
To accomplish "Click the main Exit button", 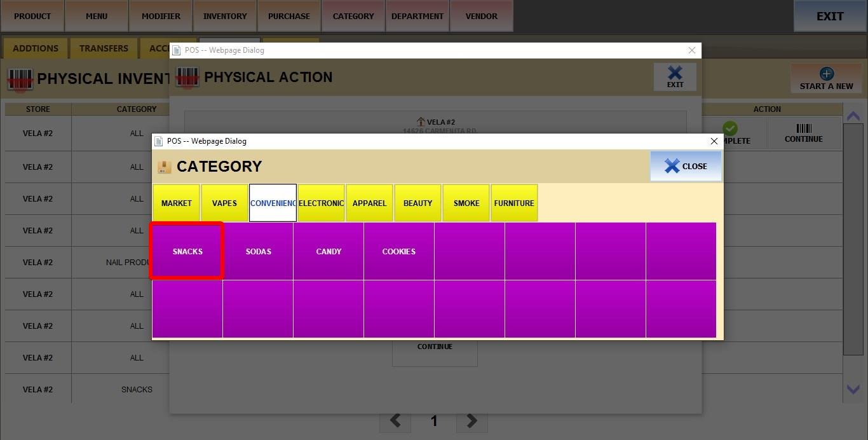I will coord(830,16).
